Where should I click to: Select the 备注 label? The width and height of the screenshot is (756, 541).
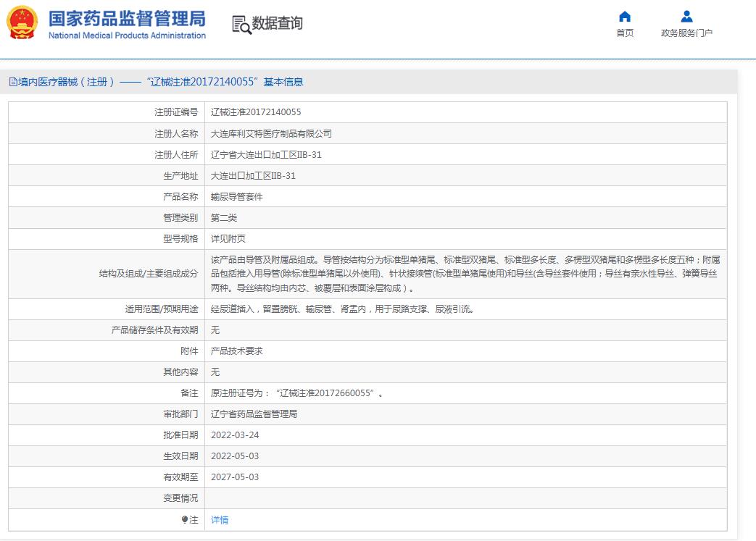click(x=189, y=393)
